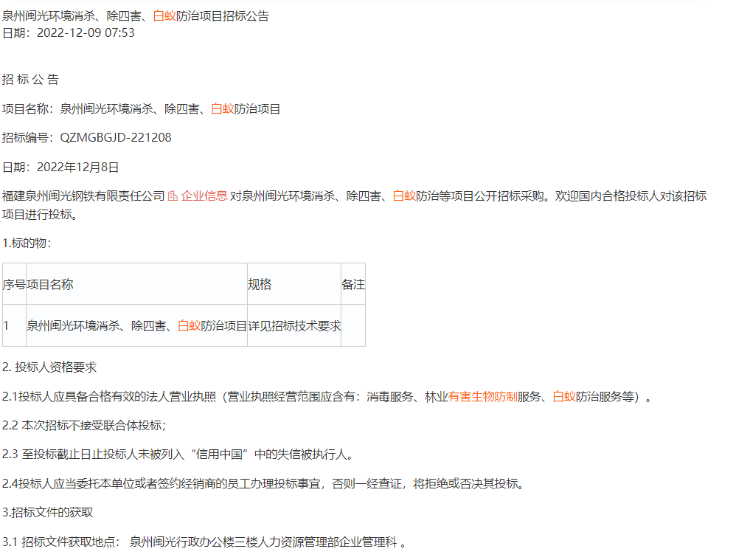Image resolution: width=736 pixels, height=560 pixels.
Task: Click the 序号 table header
Action: click(x=14, y=284)
